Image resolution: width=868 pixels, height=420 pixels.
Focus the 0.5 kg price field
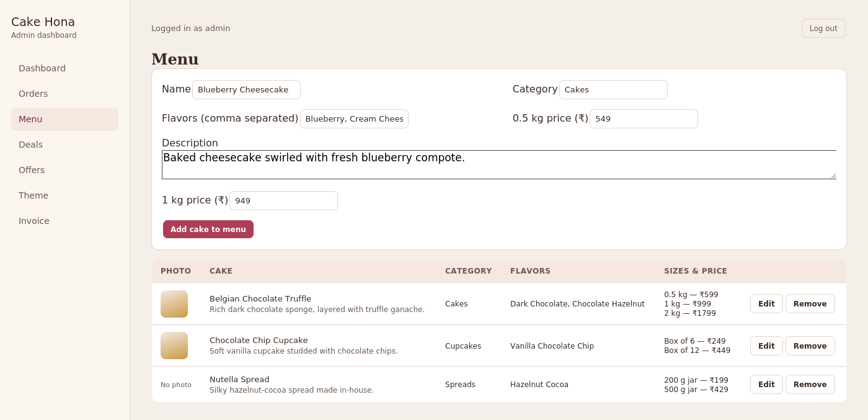(644, 118)
